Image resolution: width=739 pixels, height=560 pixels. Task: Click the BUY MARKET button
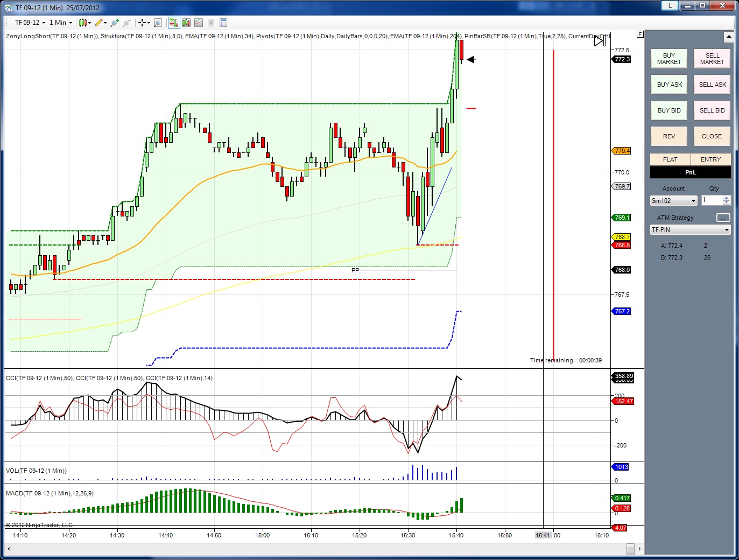point(669,59)
